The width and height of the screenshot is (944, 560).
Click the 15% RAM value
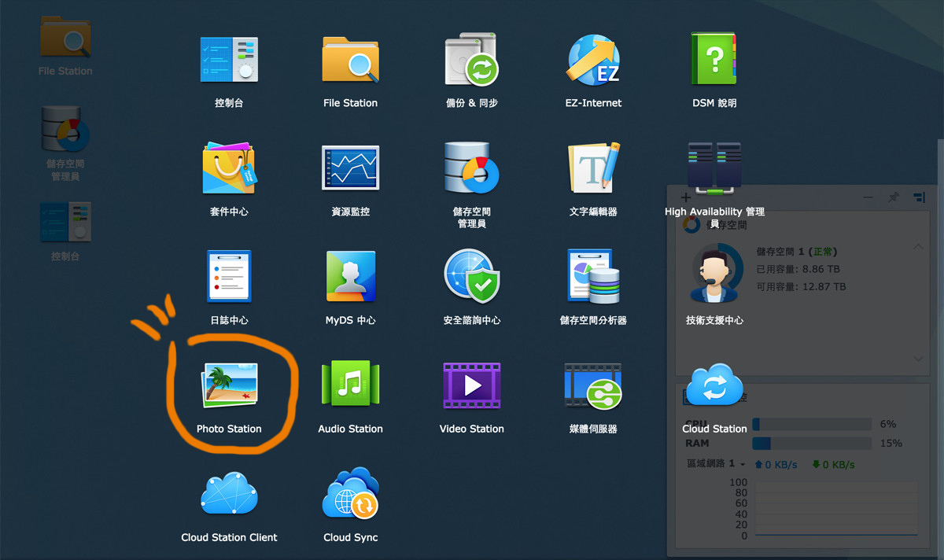[x=891, y=444]
